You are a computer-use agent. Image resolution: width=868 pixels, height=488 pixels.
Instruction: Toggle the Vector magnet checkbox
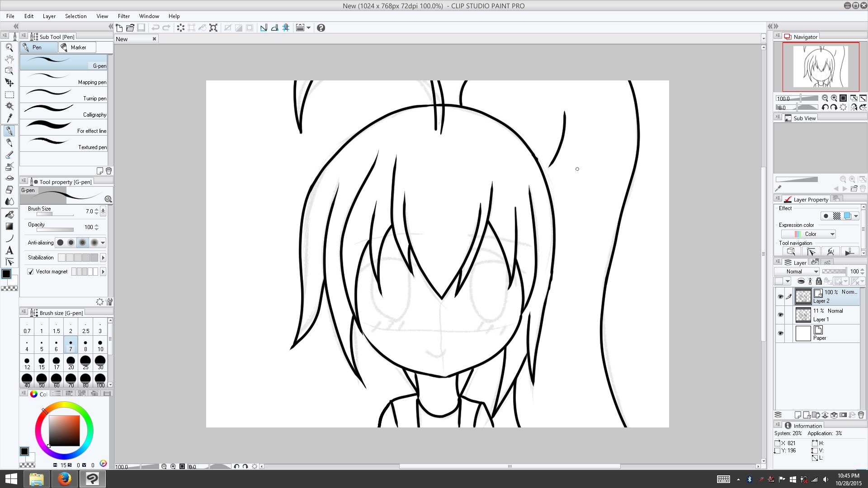[31, 272]
